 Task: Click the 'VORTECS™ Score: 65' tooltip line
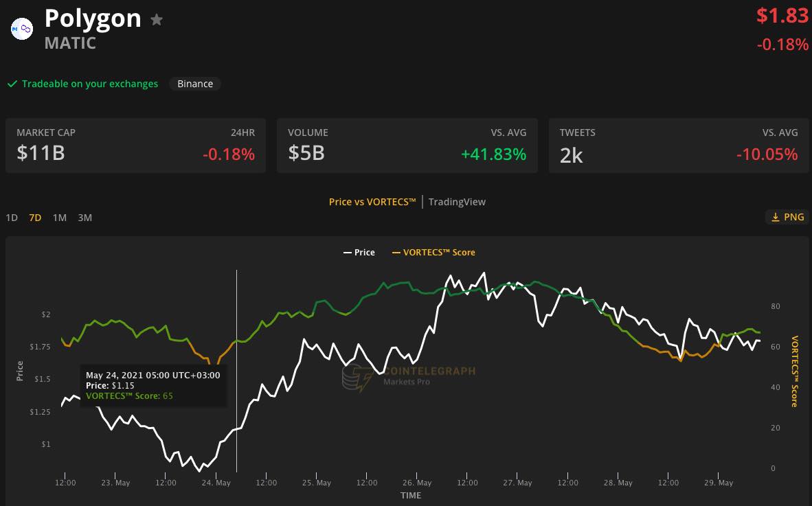(x=129, y=395)
